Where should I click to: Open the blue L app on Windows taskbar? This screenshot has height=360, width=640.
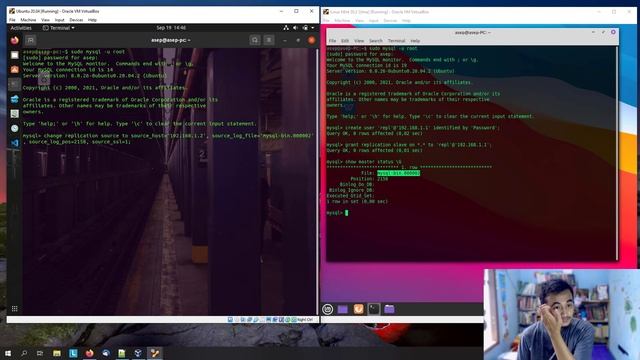pos(73,353)
